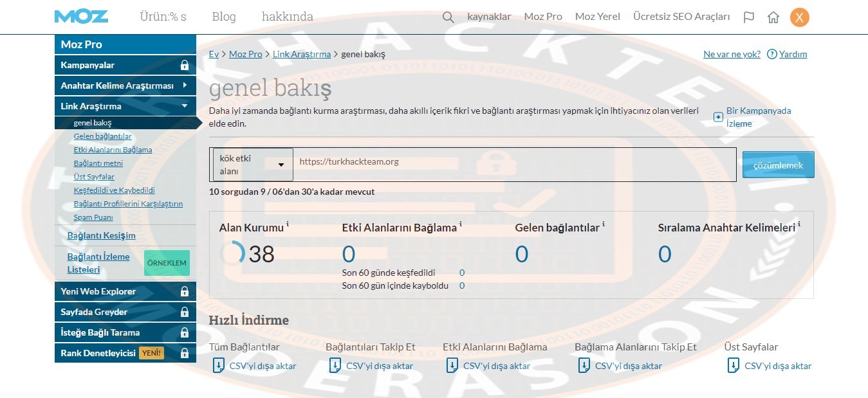Click lock icon beside Sayfada Greyder
The height and width of the screenshot is (398, 868).
pyautogui.click(x=185, y=312)
